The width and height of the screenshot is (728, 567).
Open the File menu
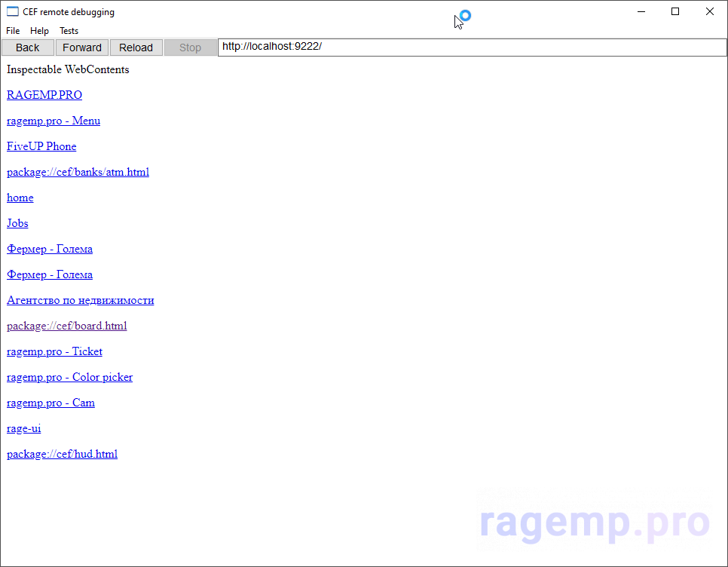[13, 31]
